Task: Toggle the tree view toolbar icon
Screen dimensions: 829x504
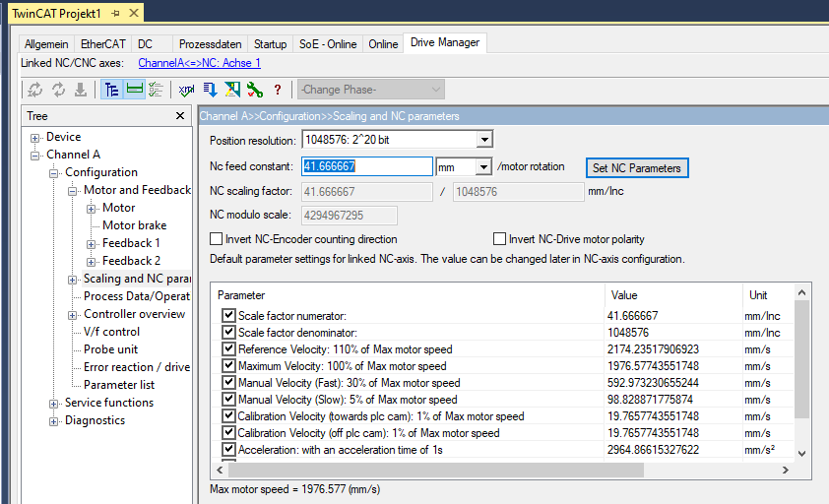Action: click(111, 90)
